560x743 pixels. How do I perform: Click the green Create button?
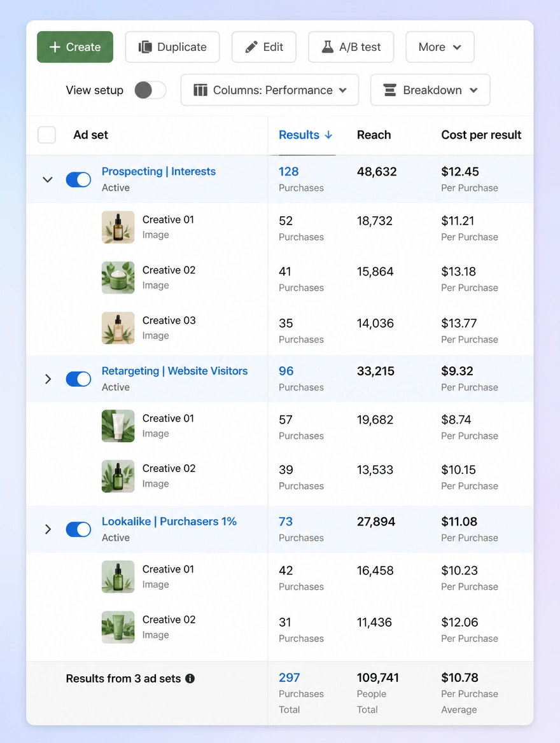[75, 47]
